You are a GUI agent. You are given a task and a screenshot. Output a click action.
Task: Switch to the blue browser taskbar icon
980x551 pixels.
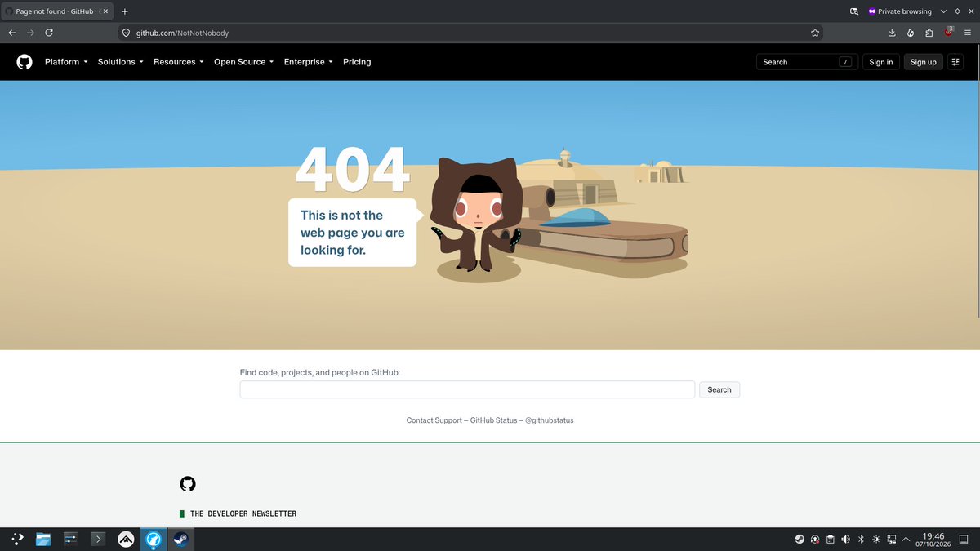tap(153, 539)
